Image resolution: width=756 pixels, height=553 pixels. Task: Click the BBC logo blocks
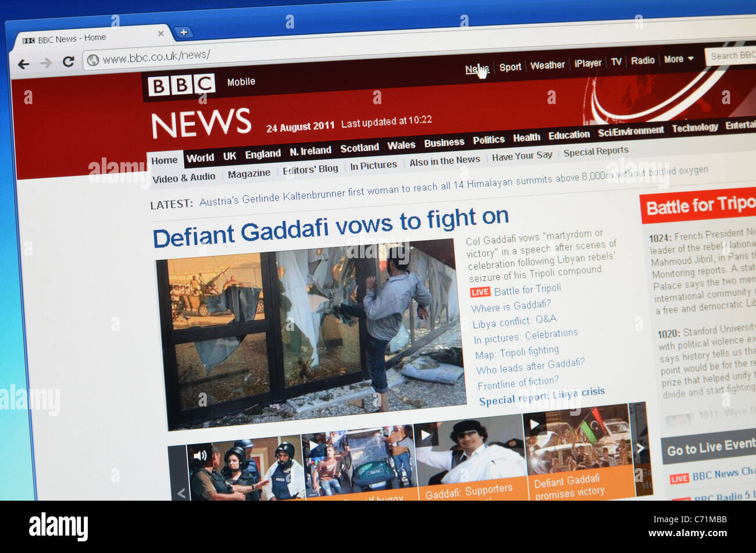[x=181, y=85]
